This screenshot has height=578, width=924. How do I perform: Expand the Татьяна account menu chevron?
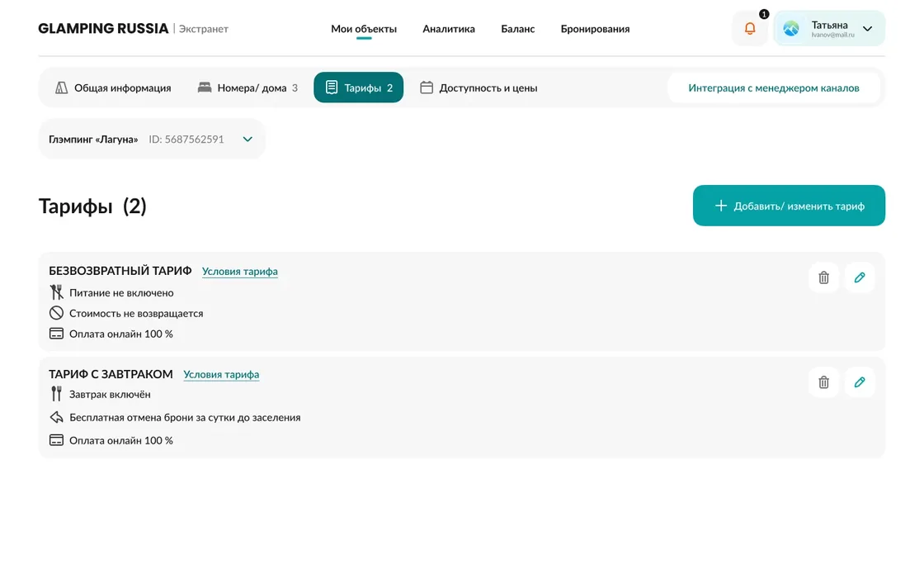[x=867, y=28]
